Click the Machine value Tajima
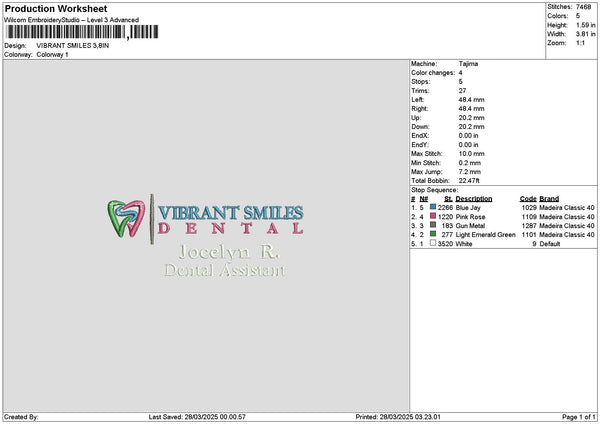The image size is (600, 424). 468,64
